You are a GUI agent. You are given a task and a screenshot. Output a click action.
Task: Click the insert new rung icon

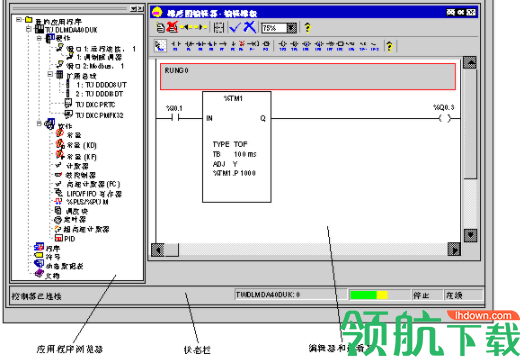click(x=160, y=27)
